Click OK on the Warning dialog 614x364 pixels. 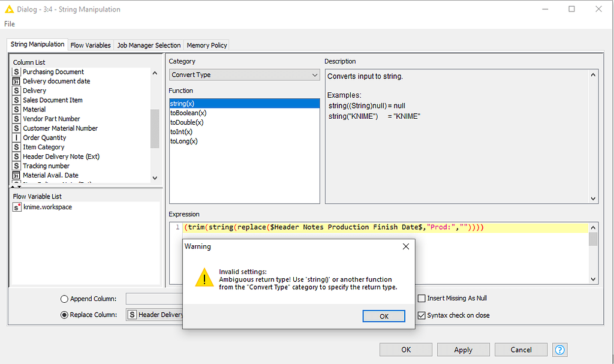click(x=384, y=316)
